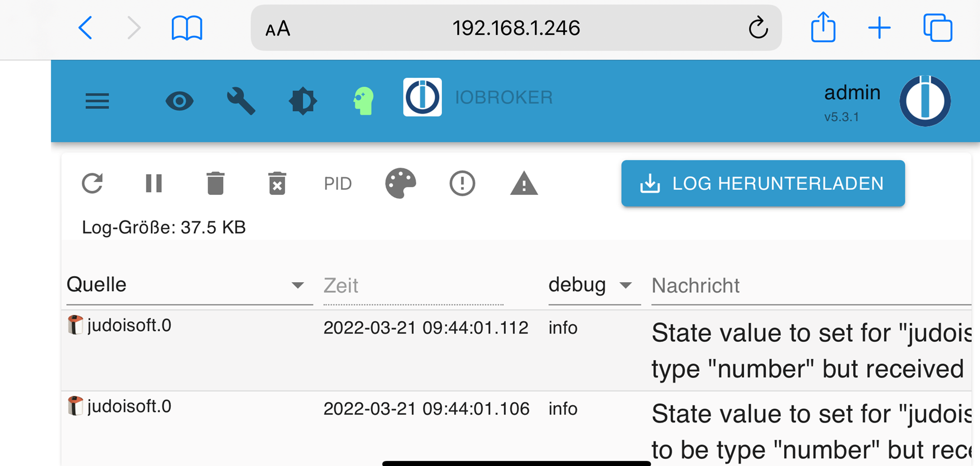Toggle PID column display
980x466 pixels.
point(338,183)
